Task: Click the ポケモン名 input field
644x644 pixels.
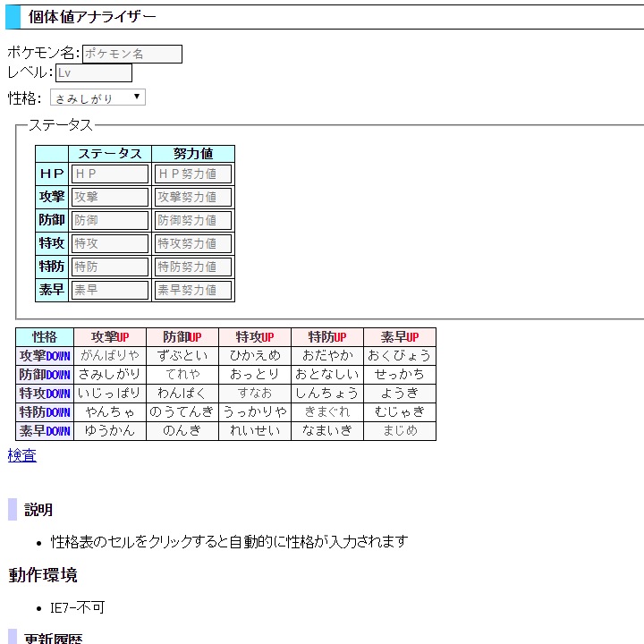Action: point(132,55)
